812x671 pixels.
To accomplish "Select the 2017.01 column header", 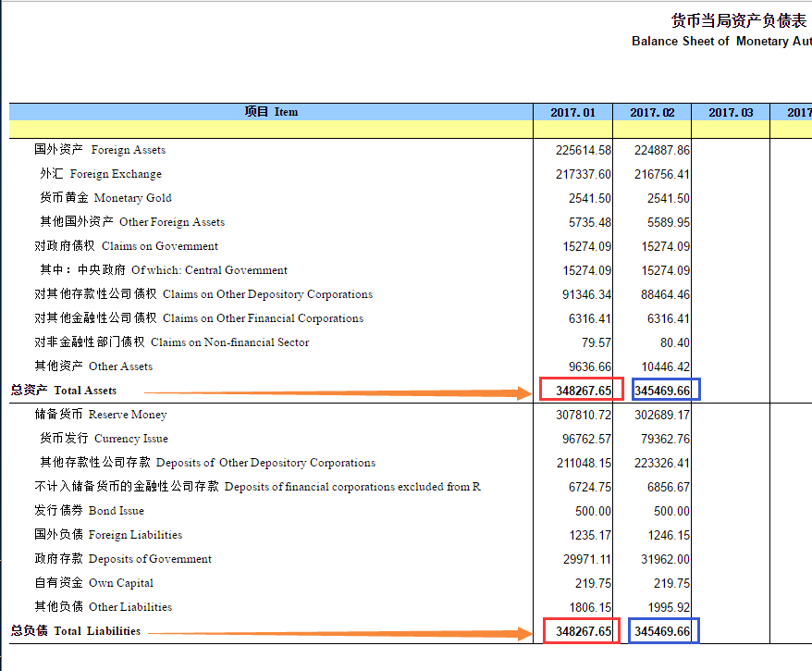I will pos(572,111).
